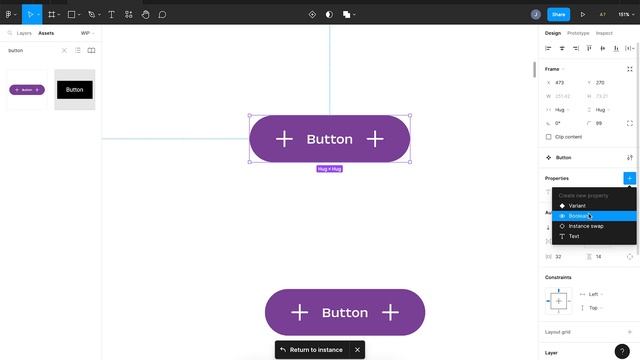Click the Present play icon

(x=582, y=14)
